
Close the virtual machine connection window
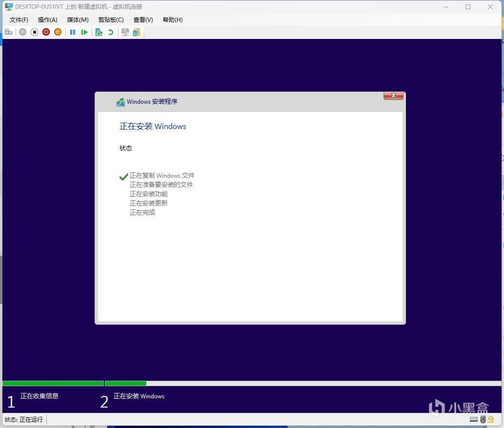(x=490, y=7)
